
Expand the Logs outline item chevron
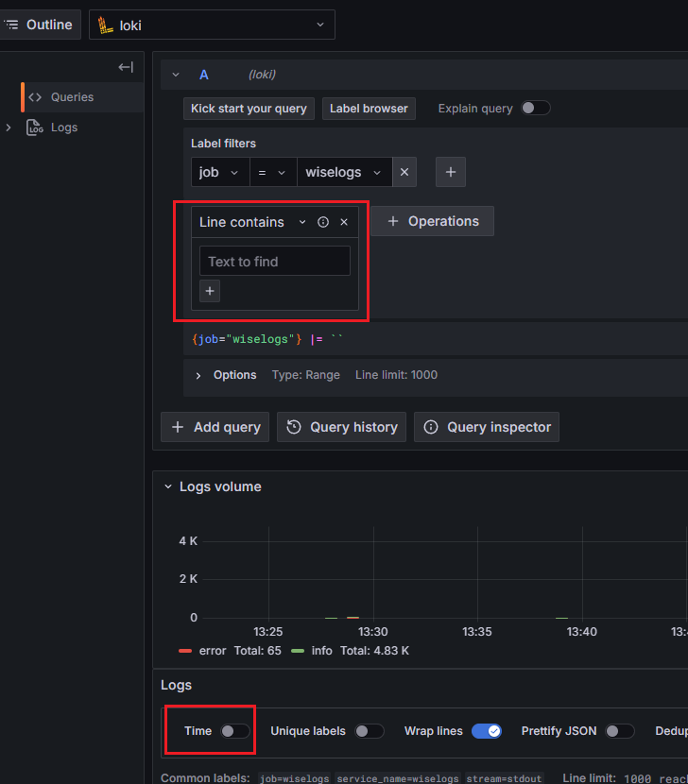[x=9, y=128]
